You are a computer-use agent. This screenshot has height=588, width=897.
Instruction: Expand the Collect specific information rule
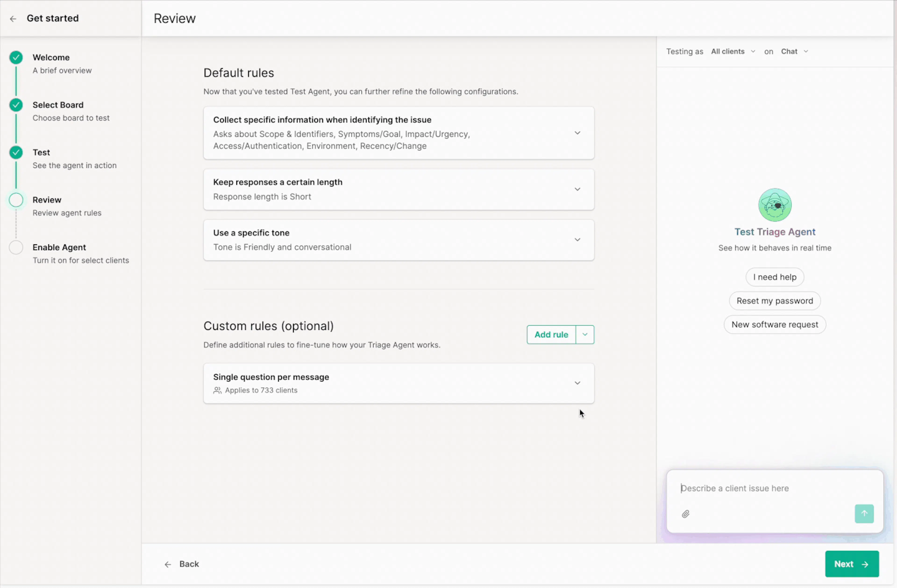click(x=577, y=133)
